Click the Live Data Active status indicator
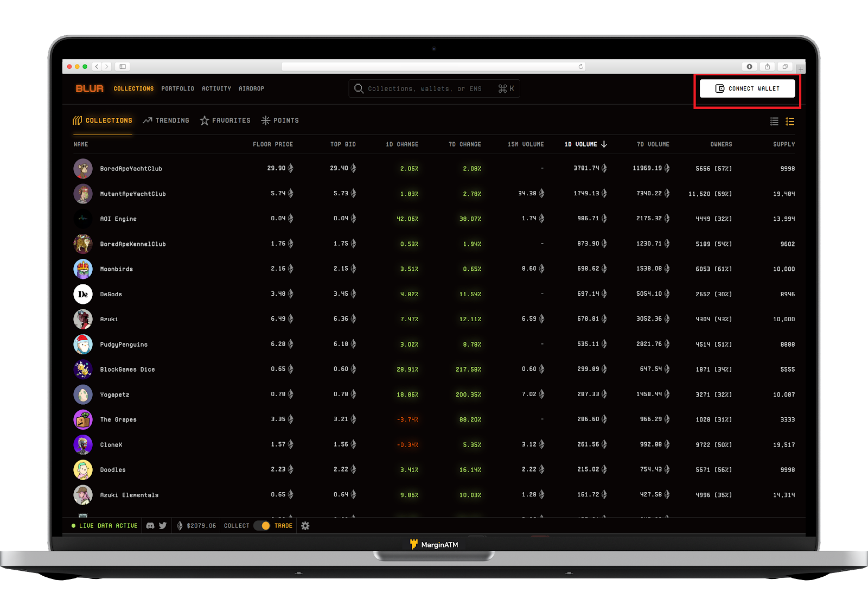The height and width of the screenshot is (605, 868). coord(105,526)
